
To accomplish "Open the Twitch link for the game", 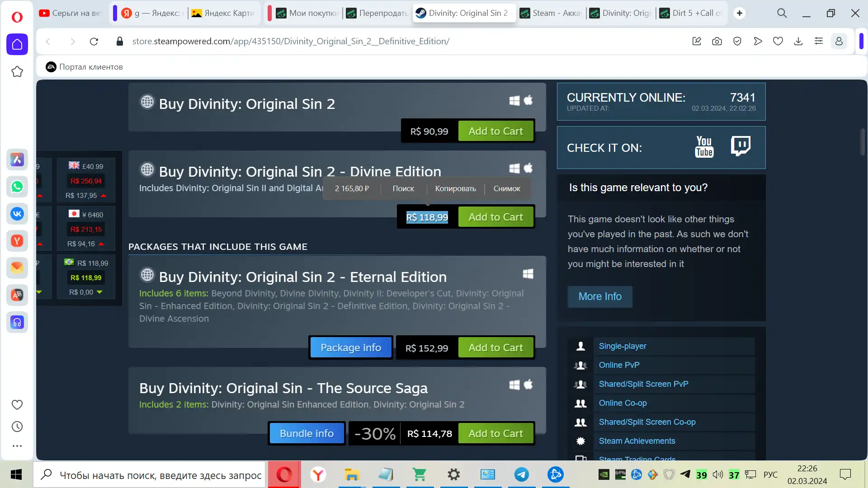I will [x=741, y=146].
